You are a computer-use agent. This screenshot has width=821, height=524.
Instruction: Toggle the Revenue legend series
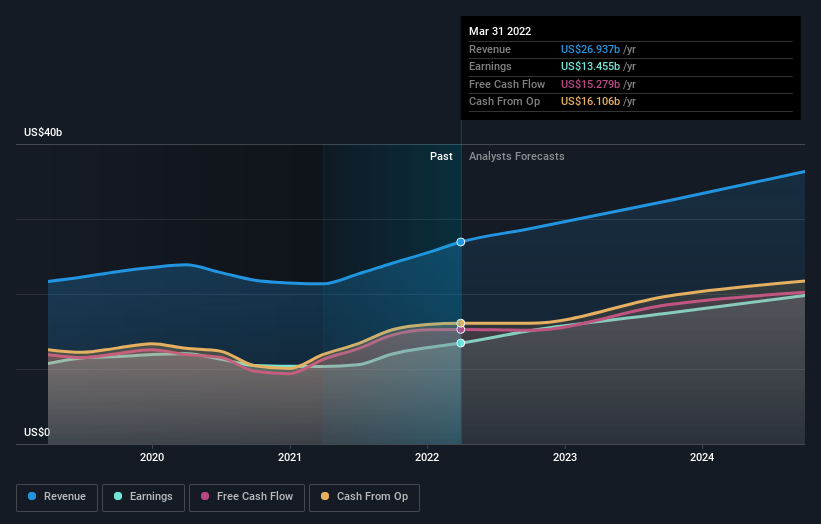click(57, 497)
